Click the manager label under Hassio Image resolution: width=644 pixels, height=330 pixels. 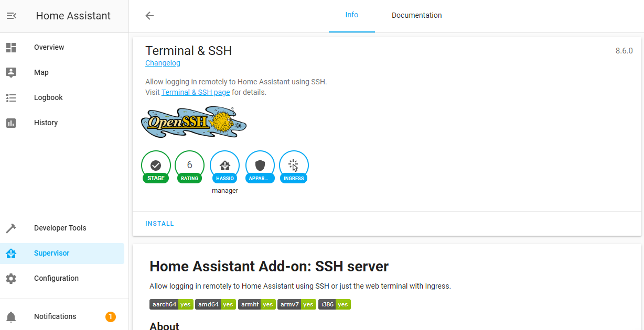coord(225,191)
